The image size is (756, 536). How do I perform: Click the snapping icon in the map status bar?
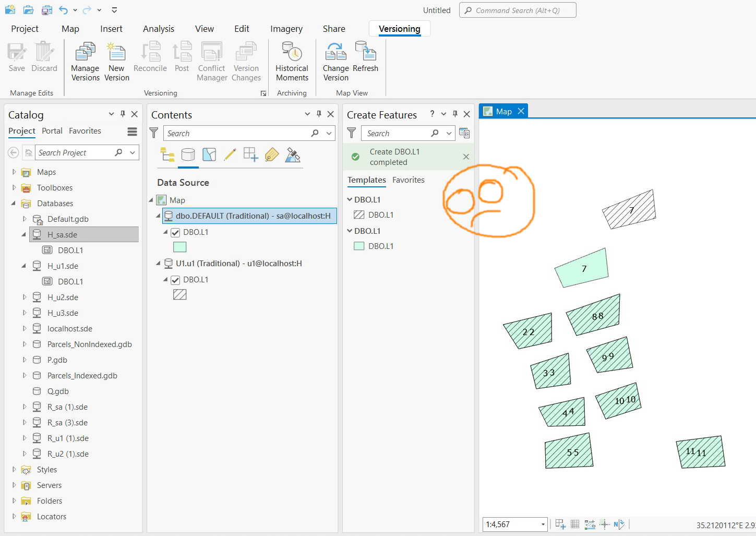tap(560, 524)
